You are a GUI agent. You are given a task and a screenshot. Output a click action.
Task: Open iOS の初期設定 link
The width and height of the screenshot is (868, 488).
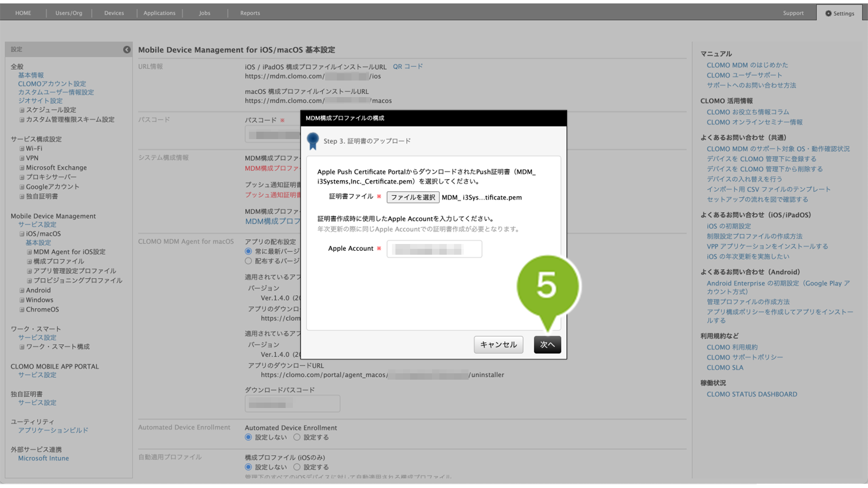click(x=728, y=226)
